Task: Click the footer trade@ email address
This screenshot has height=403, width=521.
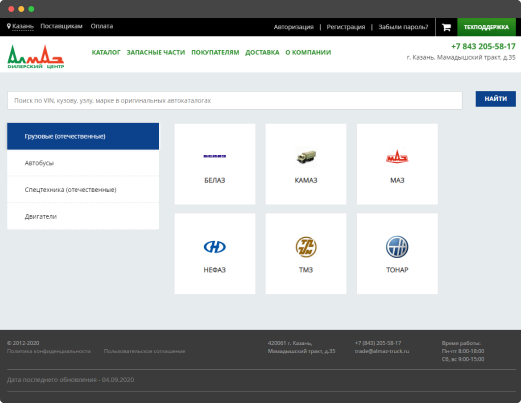Action: 382,351
